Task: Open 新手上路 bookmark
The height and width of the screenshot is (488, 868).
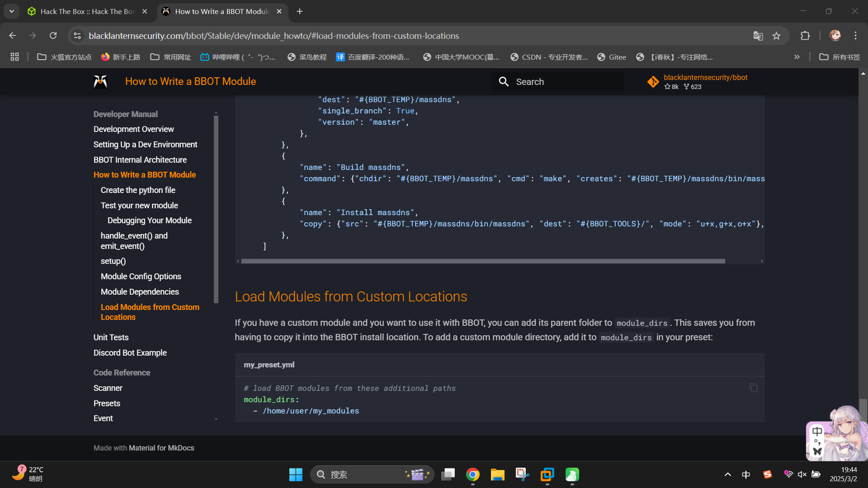Action: [120, 57]
